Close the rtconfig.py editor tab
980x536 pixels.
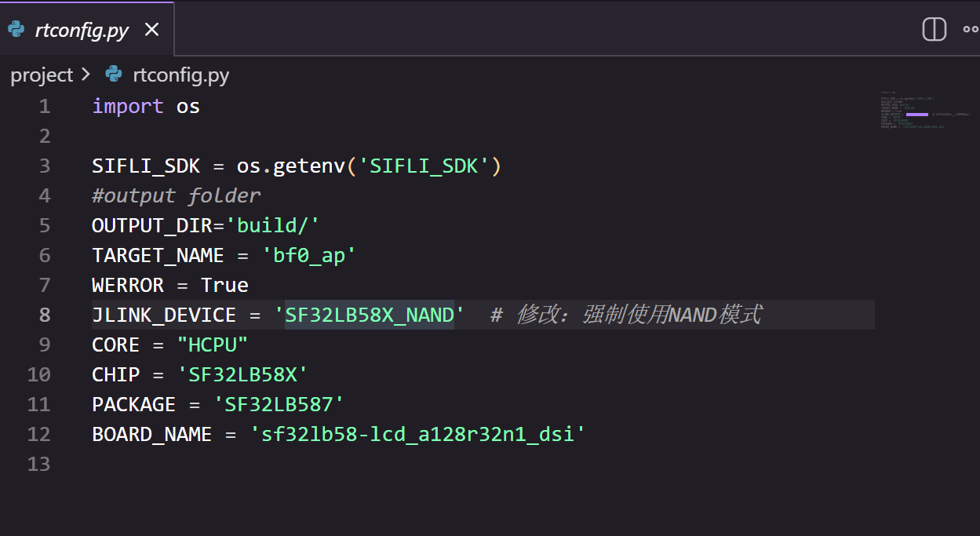(x=152, y=30)
